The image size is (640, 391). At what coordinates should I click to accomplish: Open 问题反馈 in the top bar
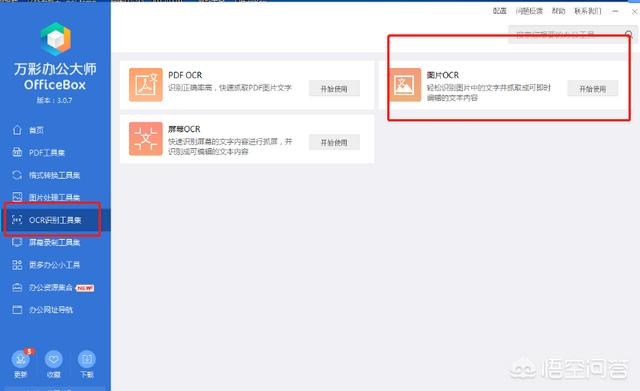coord(529,11)
